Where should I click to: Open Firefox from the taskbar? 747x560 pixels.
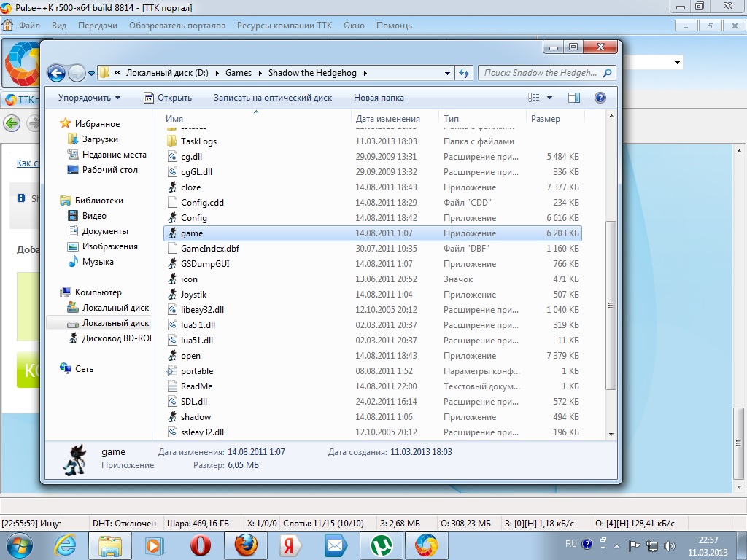246,545
